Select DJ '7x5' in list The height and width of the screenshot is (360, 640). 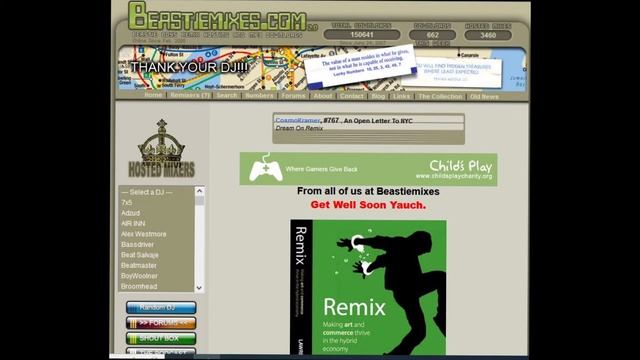(x=156, y=203)
